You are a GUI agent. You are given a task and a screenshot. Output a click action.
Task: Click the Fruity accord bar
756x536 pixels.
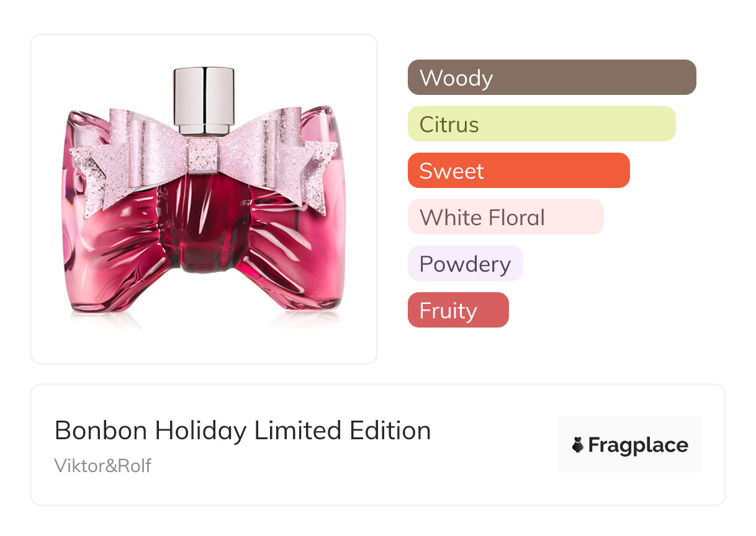[x=458, y=310]
